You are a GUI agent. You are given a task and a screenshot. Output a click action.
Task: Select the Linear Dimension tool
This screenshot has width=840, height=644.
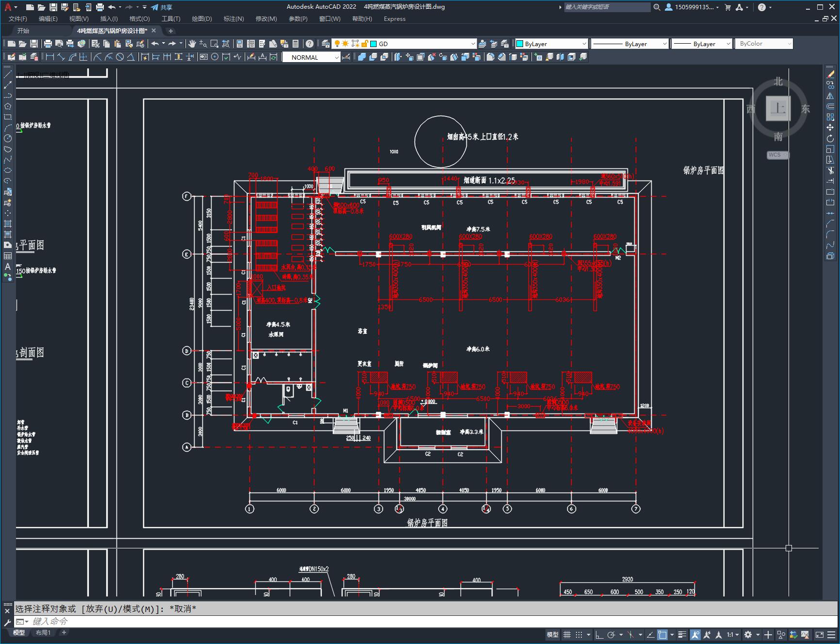(49, 57)
